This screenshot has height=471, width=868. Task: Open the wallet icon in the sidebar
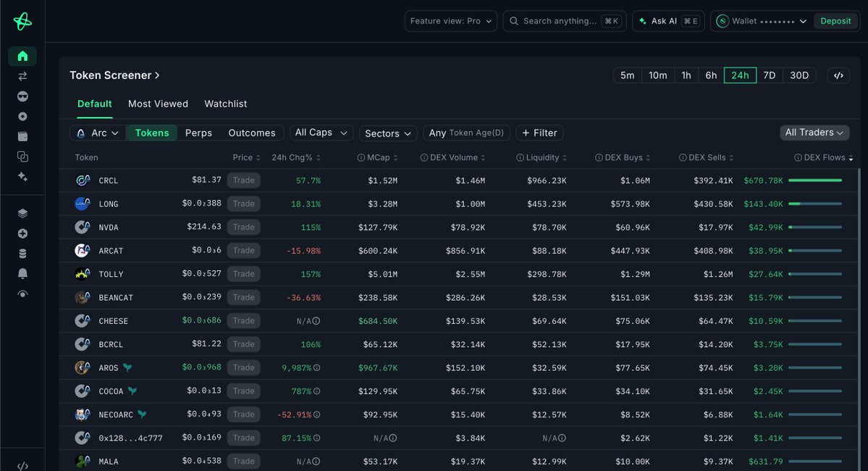pos(22,136)
